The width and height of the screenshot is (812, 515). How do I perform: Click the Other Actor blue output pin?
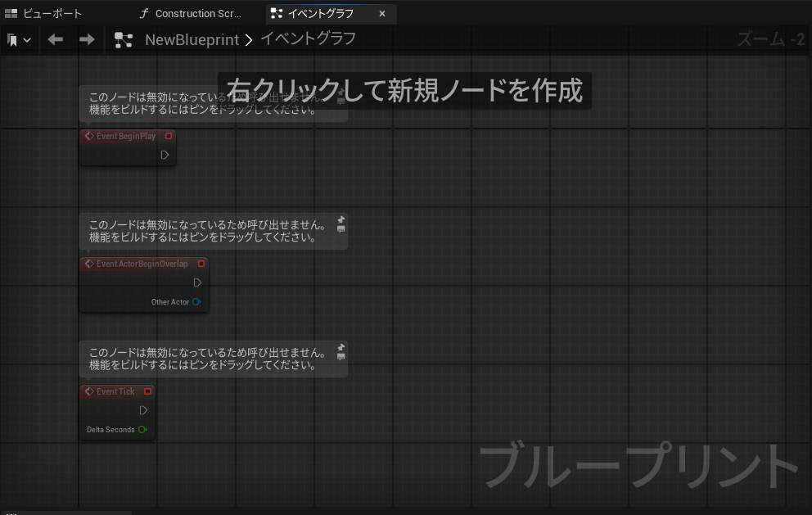click(196, 302)
